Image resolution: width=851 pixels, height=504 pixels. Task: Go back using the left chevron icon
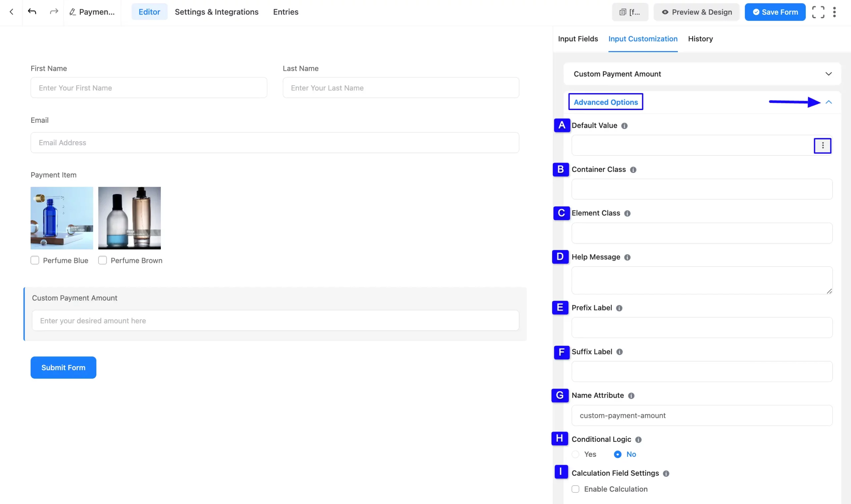(11, 12)
